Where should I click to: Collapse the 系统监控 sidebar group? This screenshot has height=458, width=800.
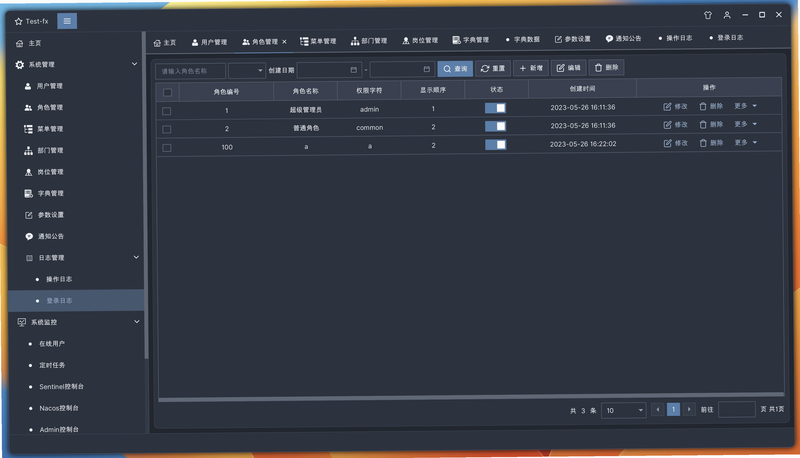point(137,321)
